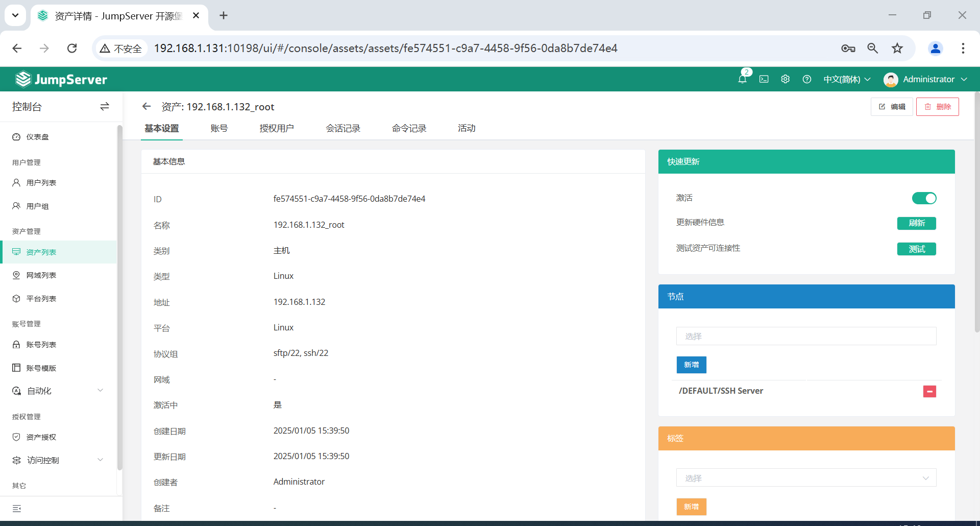Viewport: 980px width, 526px height.
Task: Switch to the 命令记录 tab
Action: tap(409, 128)
